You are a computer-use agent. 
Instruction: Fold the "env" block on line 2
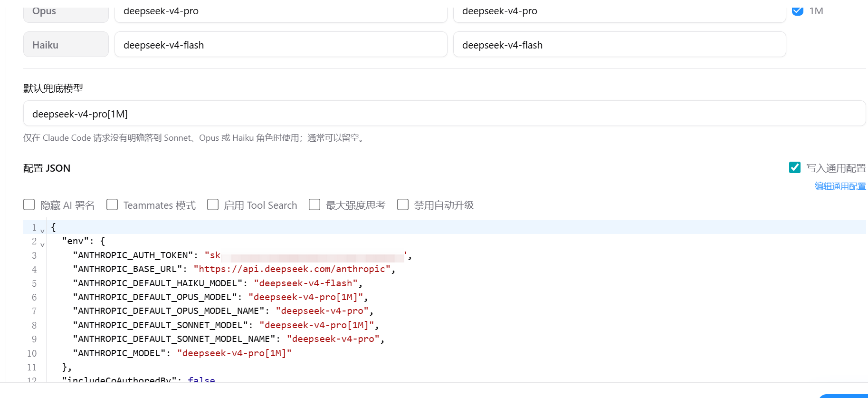(x=42, y=244)
